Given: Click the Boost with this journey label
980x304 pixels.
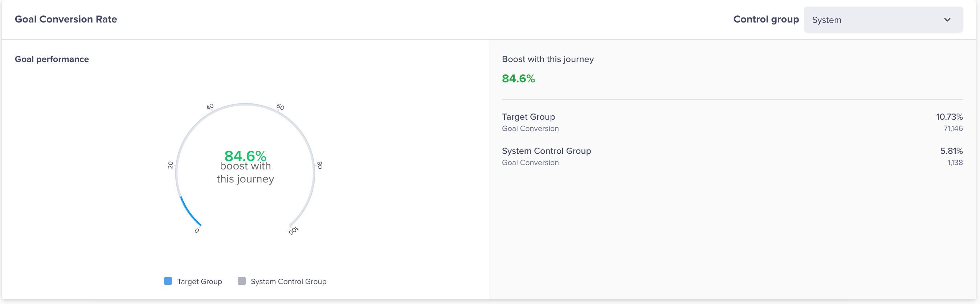Looking at the screenshot, I should pyautogui.click(x=547, y=59).
